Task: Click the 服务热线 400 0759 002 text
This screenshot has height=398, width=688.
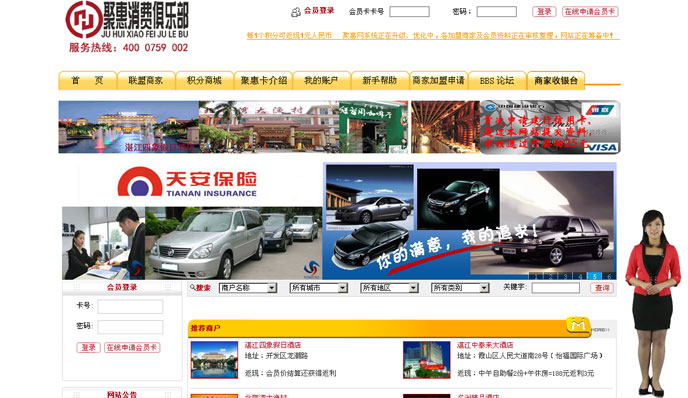Action: coord(128,47)
